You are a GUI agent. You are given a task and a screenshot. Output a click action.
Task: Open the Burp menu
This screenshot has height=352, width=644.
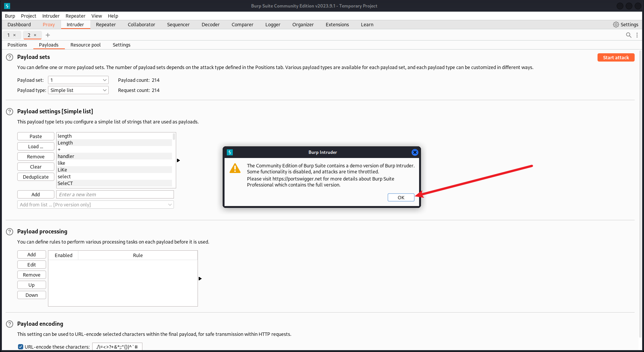(x=10, y=16)
